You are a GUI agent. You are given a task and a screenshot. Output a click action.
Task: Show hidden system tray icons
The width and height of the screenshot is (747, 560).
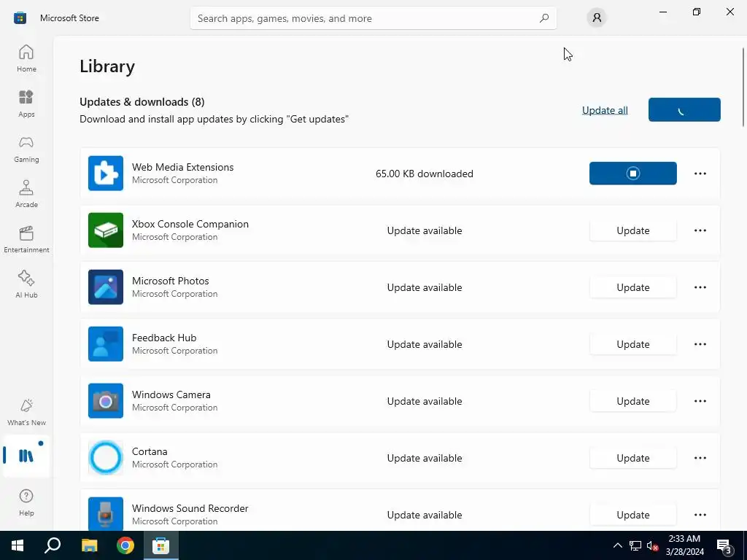tap(617, 545)
